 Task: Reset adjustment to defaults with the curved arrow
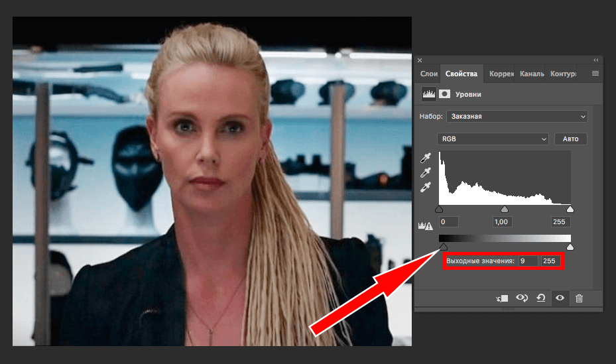click(541, 298)
